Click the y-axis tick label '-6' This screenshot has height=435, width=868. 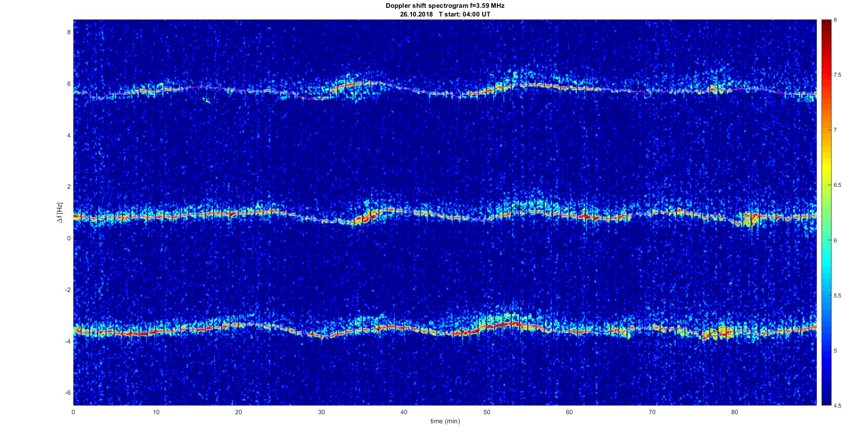pyautogui.click(x=68, y=392)
